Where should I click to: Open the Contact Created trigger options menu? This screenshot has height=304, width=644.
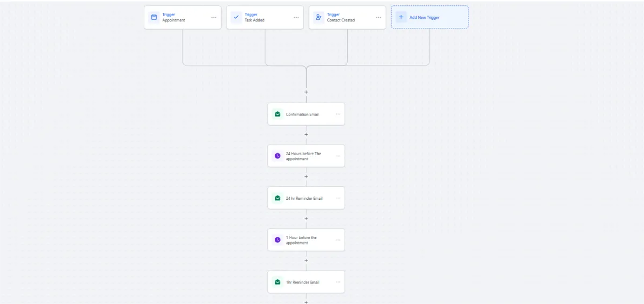point(378,17)
